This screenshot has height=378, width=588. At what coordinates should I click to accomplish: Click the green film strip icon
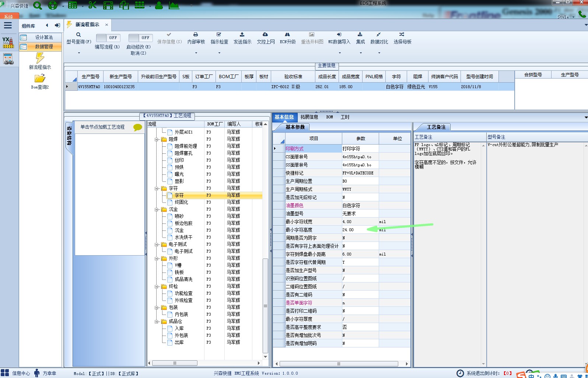[x=108, y=5]
